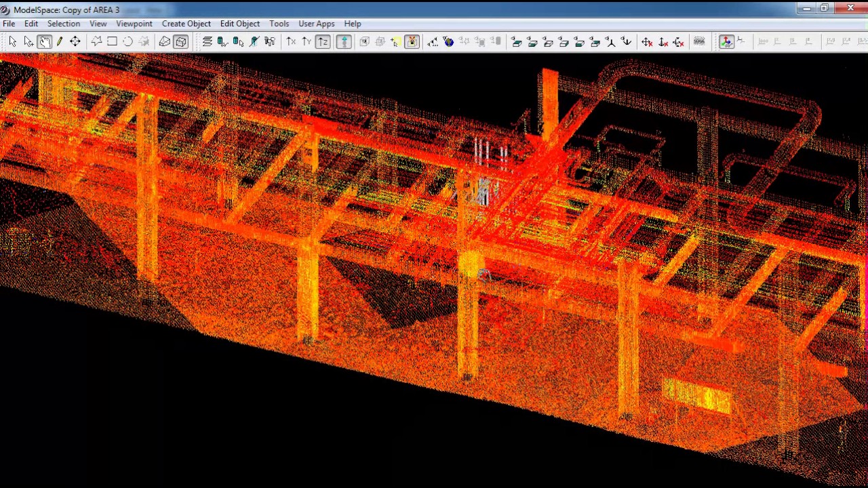The height and width of the screenshot is (488, 868).
Task: Click cylinder with checkmark toolbar icon
Action: [x=222, y=42]
